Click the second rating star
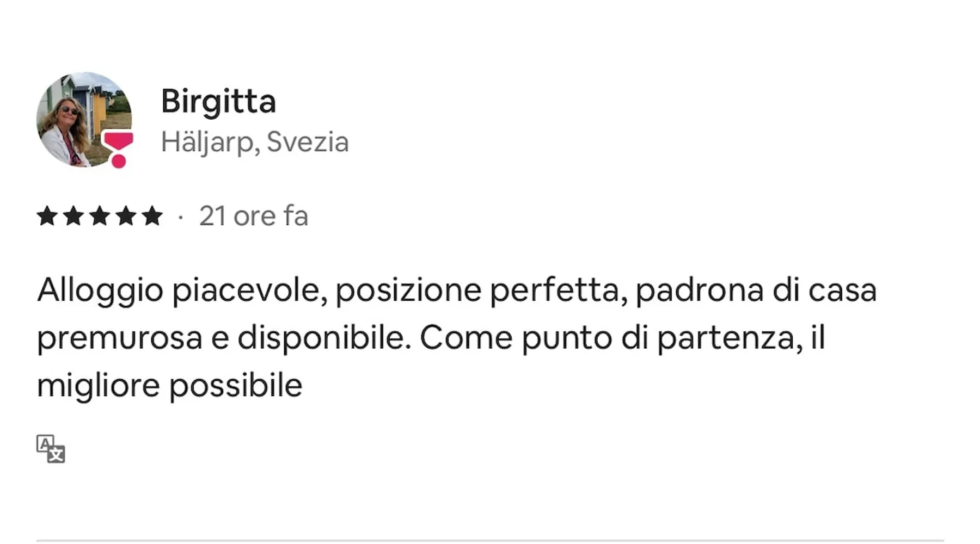Screen dimensions: 980x544 tap(73, 216)
